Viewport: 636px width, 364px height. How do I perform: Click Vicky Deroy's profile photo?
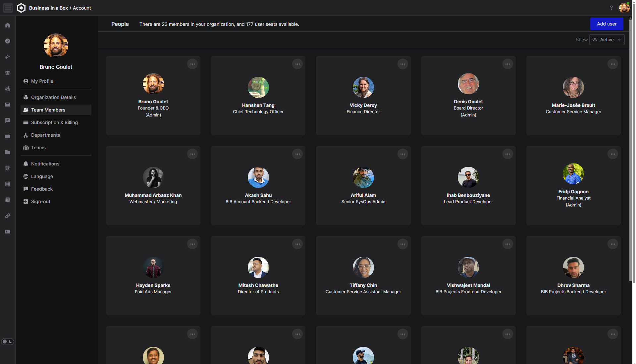pos(363,87)
